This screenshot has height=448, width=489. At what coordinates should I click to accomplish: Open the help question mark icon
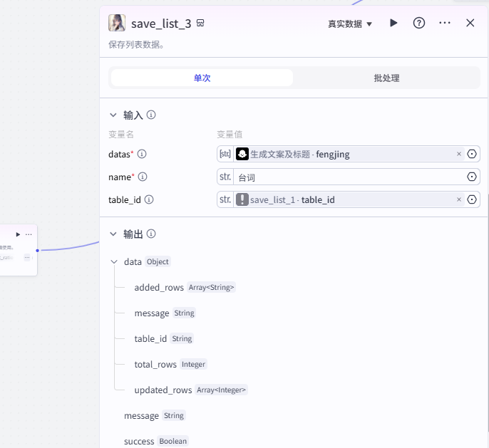coord(419,23)
